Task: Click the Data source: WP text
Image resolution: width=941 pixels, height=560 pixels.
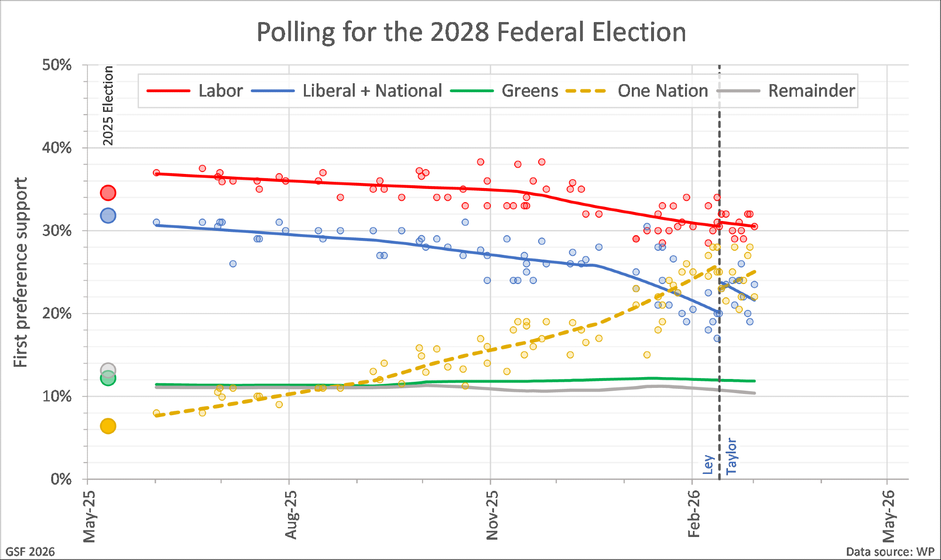Action: click(890, 552)
